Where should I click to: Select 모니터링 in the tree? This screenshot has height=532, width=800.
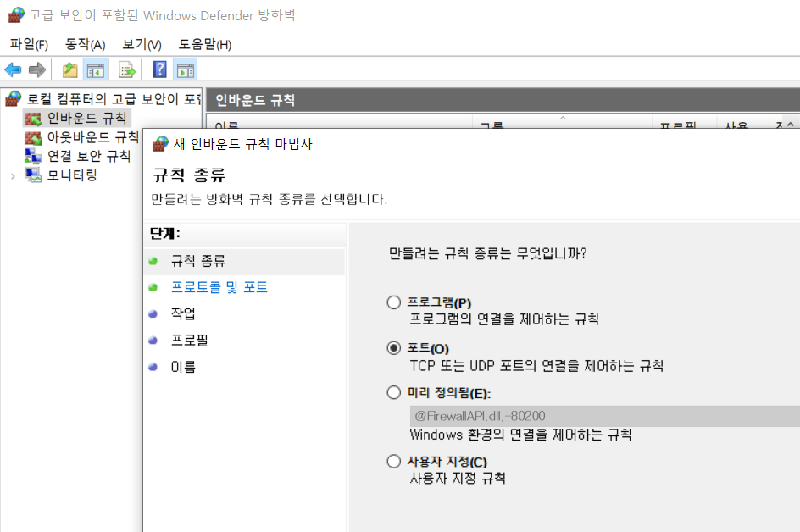[72, 175]
